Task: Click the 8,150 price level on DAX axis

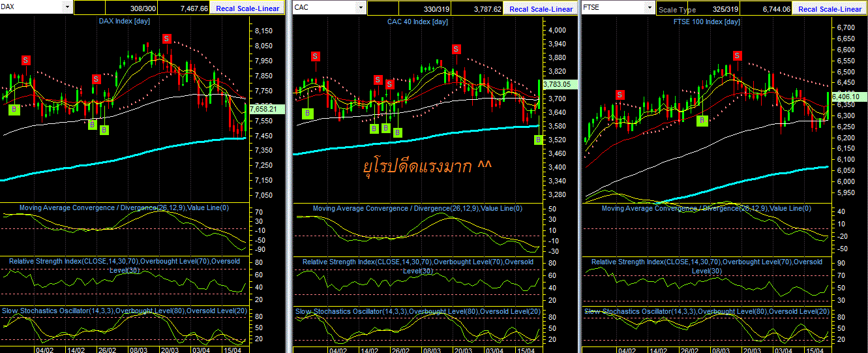Action: 264,31
